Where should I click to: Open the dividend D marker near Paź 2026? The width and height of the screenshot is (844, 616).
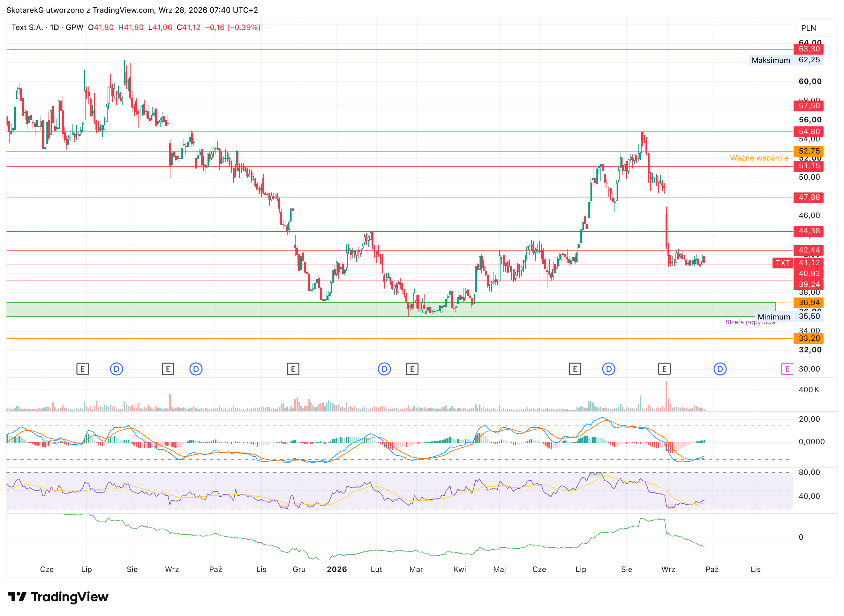720,369
